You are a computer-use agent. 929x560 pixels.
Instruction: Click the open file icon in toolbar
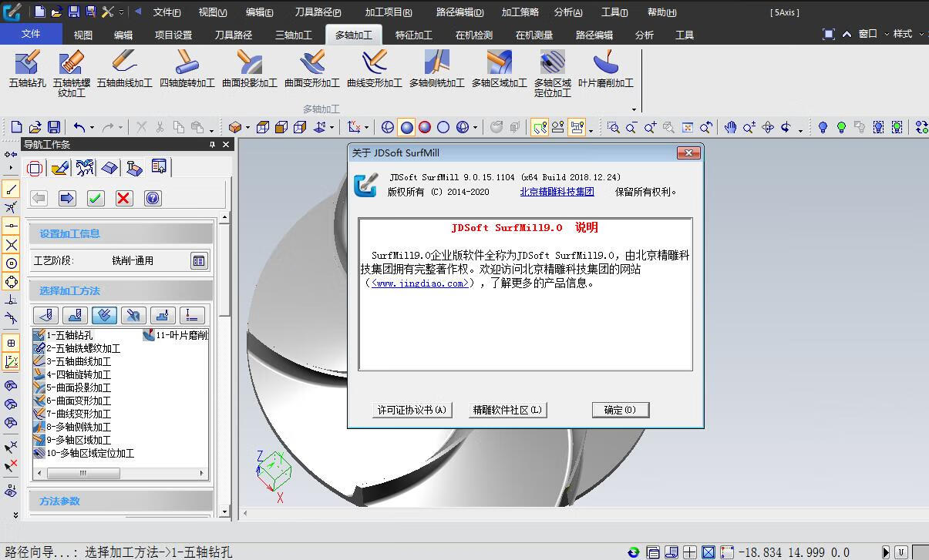coord(35,127)
